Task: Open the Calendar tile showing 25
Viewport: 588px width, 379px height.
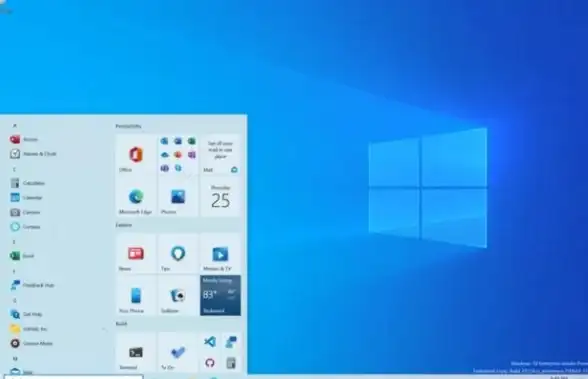Action: pos(220,196)
